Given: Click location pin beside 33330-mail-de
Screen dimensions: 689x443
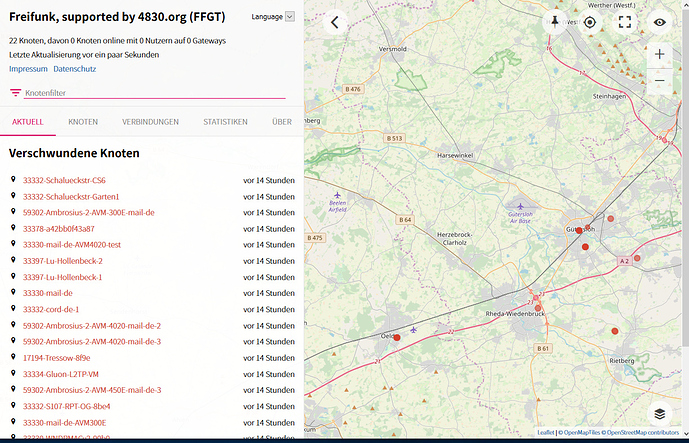Looking at the screenshot, I should (x=13, y=292).
